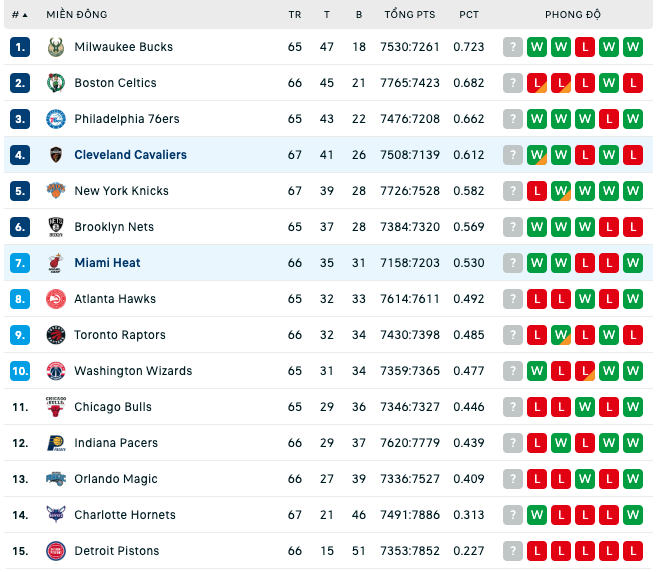The height and width of the screenshot is (572, 658).
Task: Select the Philadelphia 76ers logo icon
Action: pos(56,119)
